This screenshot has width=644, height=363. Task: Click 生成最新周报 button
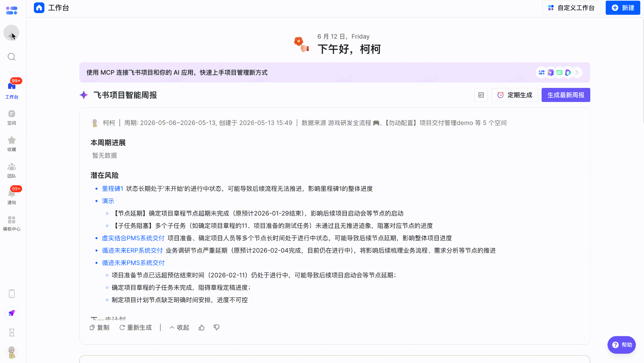tap(566, 95)
